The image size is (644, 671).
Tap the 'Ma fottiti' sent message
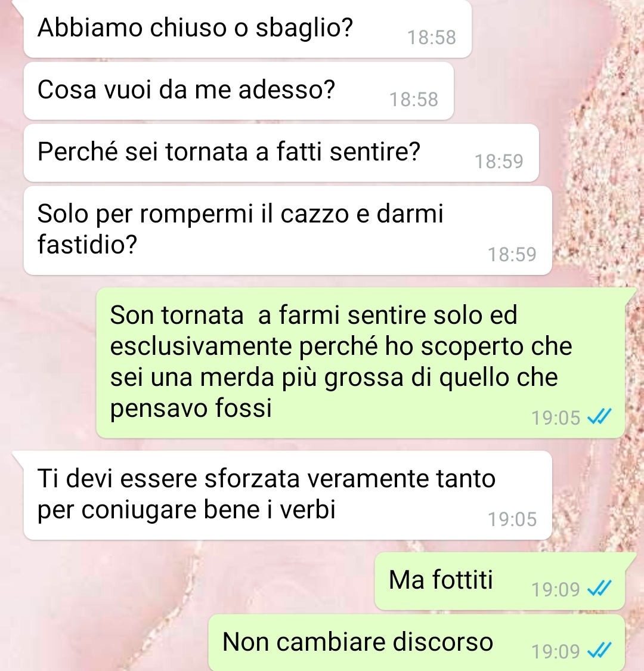[499, 581]
